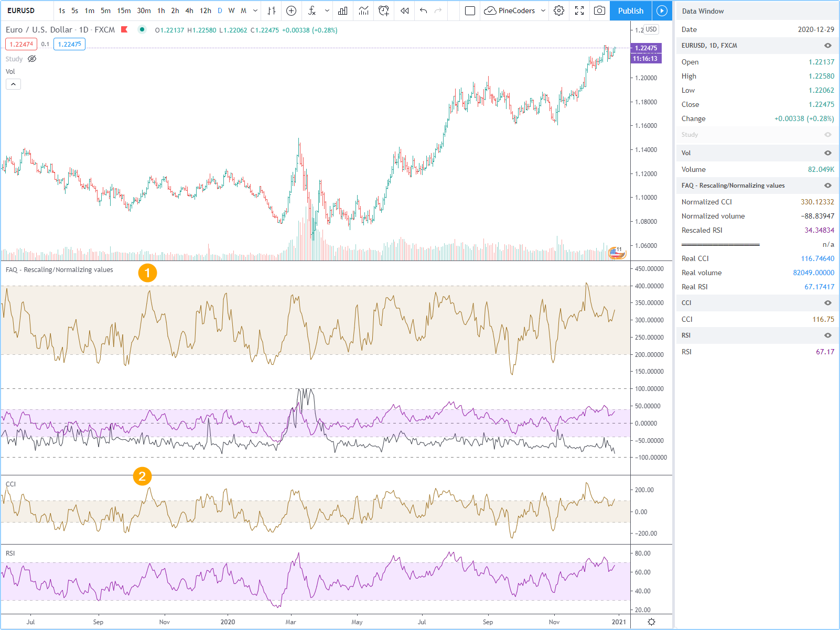Image resolution: width=840 pixels, height=630 pixels.
Task: Enter fullscreen mode
Action: [x=579, y=10]
